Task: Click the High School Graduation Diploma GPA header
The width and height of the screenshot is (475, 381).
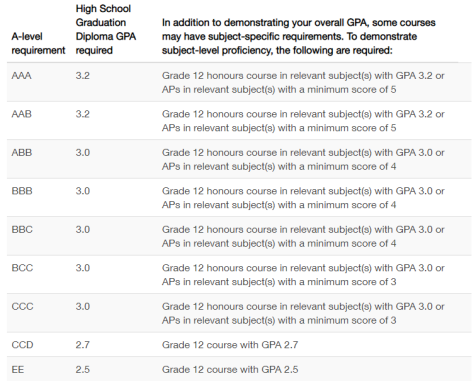Action: point(106,29)
